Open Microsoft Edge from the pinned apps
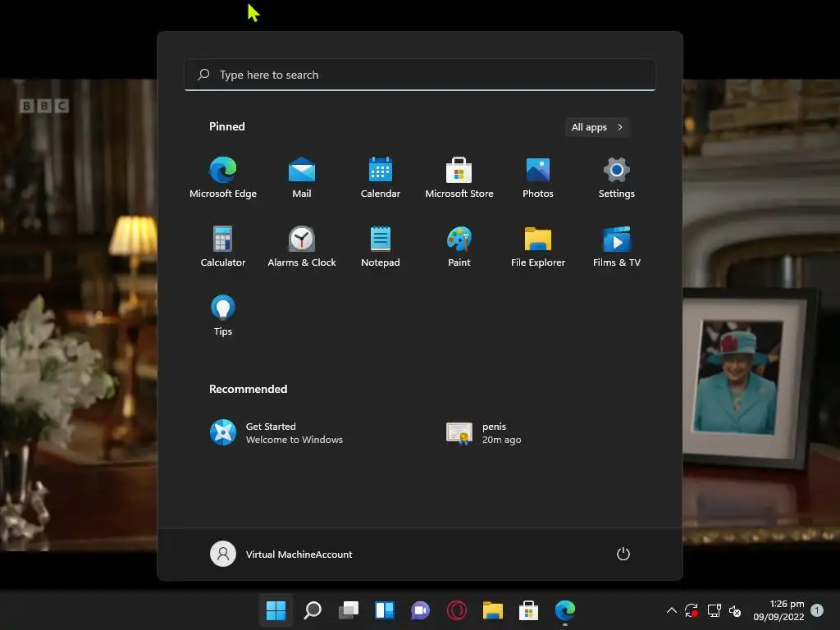 (223, 177)
